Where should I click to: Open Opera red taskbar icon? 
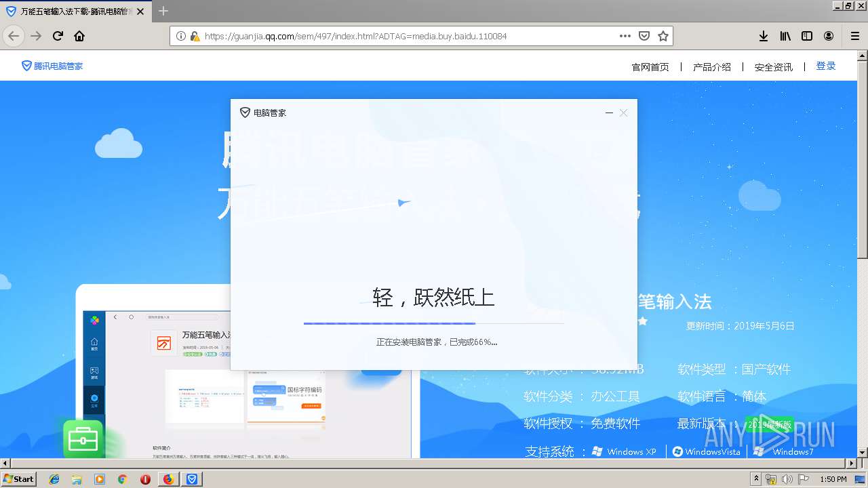click(145, 479)
